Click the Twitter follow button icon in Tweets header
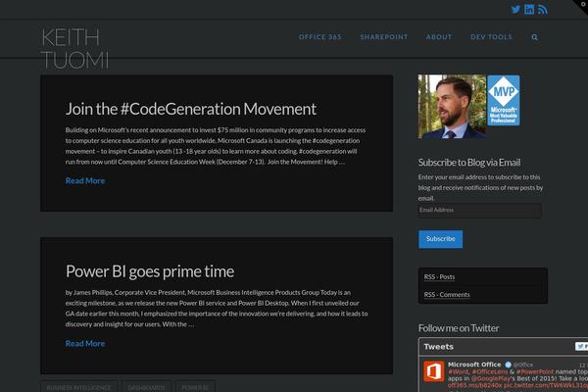 click(581, 346)
